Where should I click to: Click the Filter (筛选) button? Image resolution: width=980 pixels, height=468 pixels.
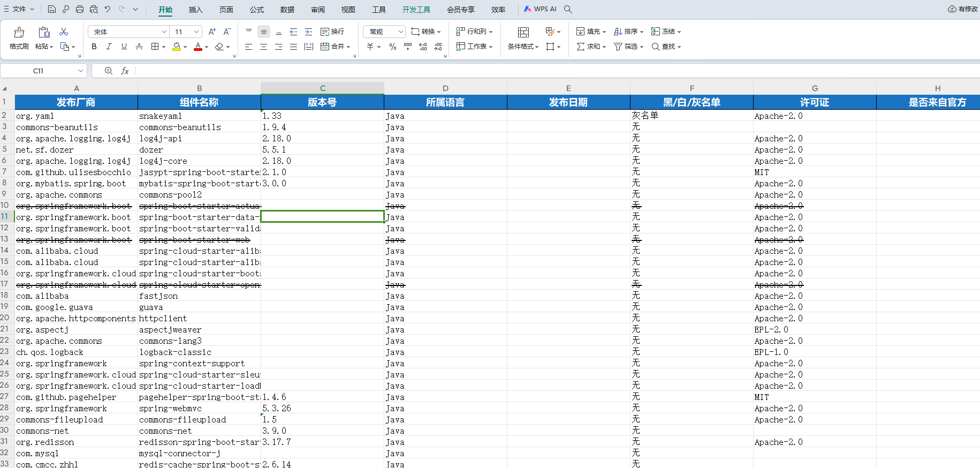pyautogui.click(x=628, y=47)
